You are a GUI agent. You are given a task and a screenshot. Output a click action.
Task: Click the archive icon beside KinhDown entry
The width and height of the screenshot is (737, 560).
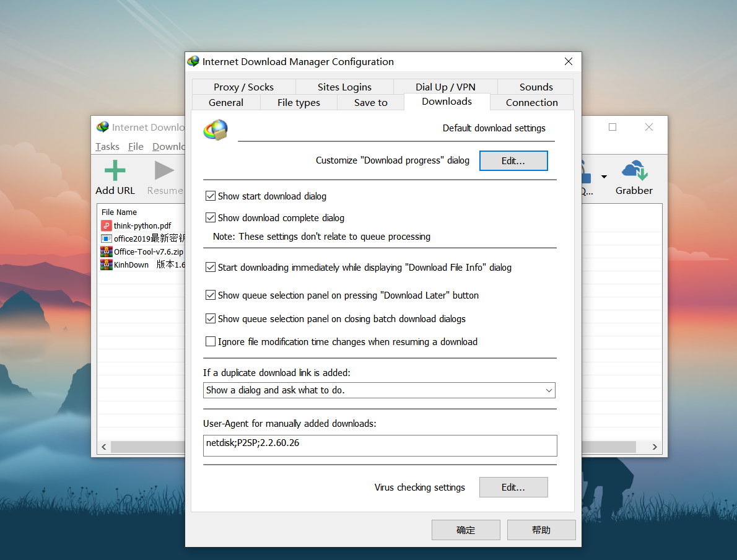tap(105, 265)
